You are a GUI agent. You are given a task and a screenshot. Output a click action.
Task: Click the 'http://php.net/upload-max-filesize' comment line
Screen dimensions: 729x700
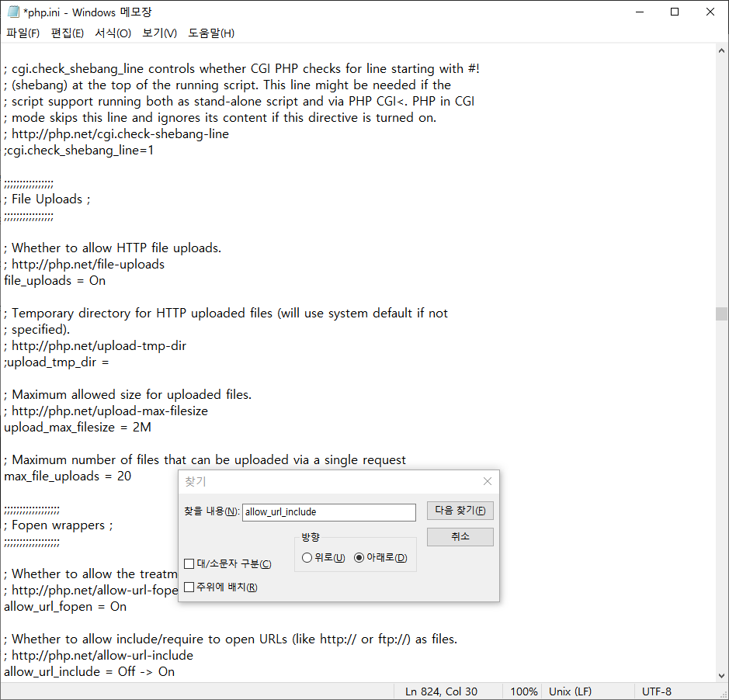point(106,411)
